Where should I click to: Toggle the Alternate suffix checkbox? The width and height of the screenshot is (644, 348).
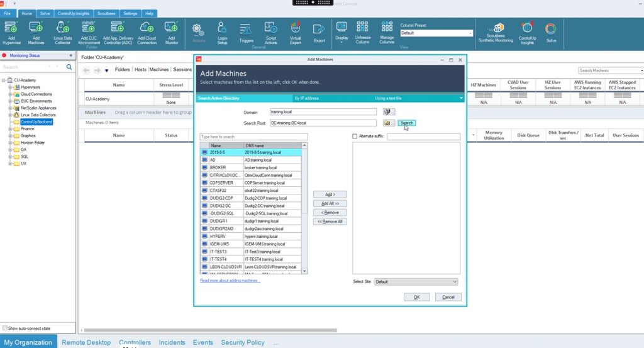pos(355,137)
